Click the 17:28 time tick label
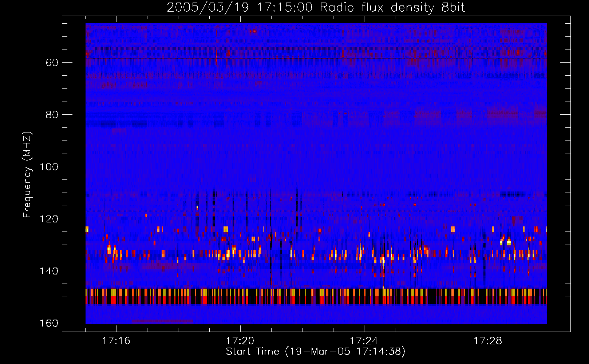Image resolution: width=589 pixels, height=364 pixels. pyautogui.click(x=487, y=341)
